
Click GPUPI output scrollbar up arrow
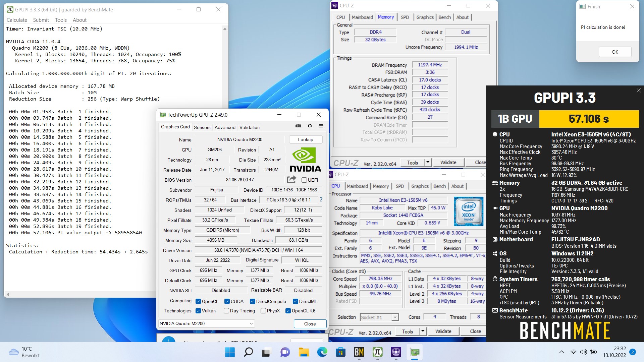[225, 29]
